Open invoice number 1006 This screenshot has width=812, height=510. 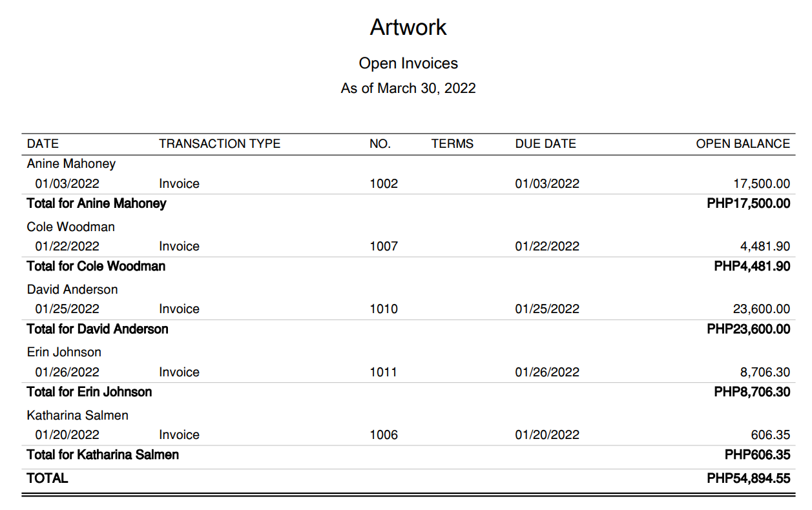384,435
